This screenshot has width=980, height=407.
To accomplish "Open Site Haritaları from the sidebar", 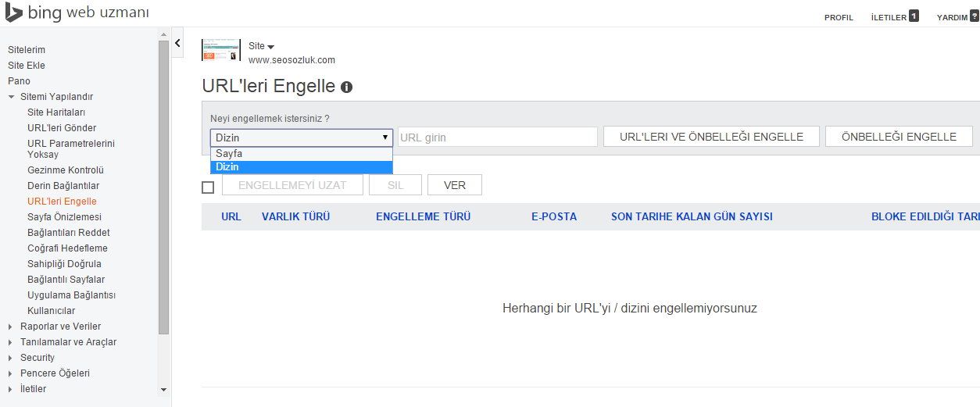I will pos(56,112).
